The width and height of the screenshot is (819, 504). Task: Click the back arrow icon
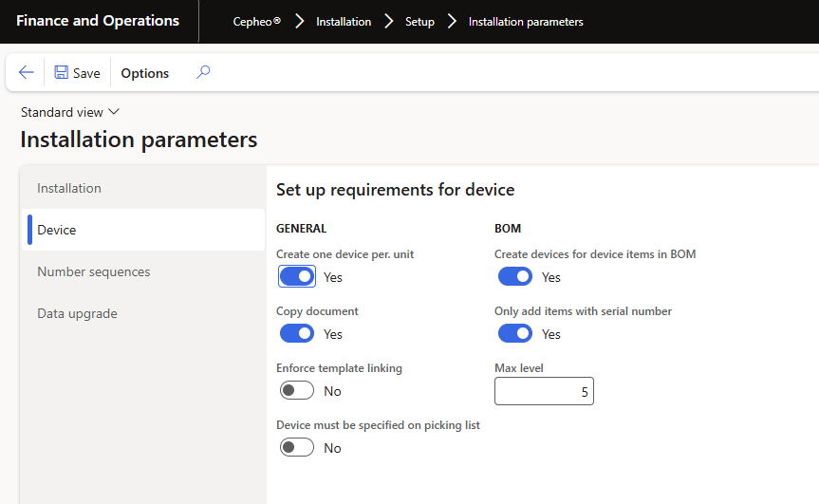tap(27, 73)
